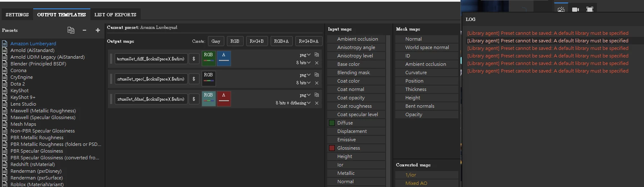Open the camera settings icon above the Log

[x=576, y=10]
